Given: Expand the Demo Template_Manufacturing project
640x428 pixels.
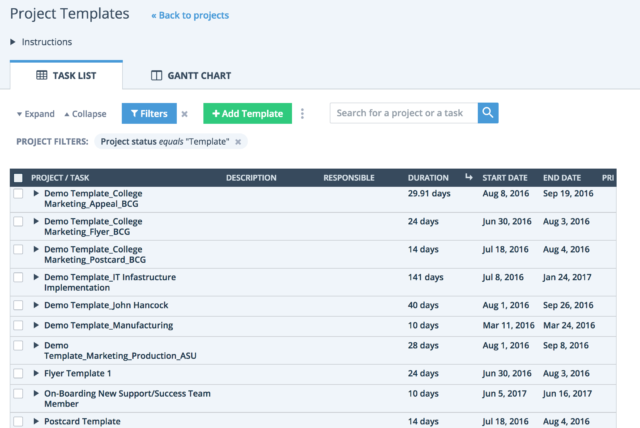Looking at the screenshot, I should pyautogui.click(x=36, y=325).
